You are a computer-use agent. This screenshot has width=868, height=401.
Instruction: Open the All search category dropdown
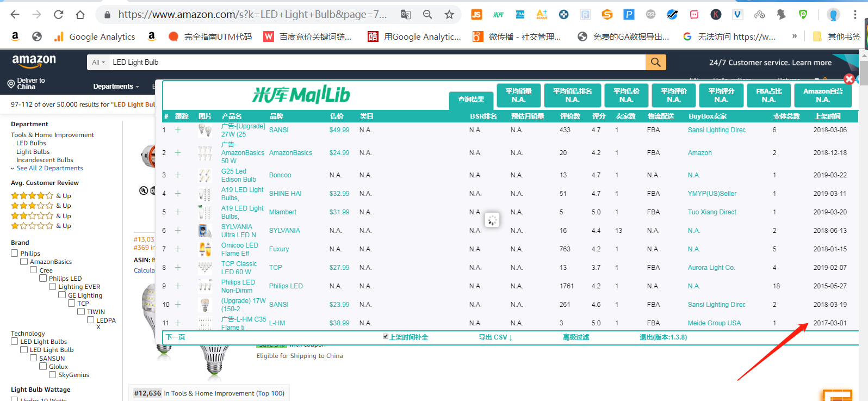(98, 62)
